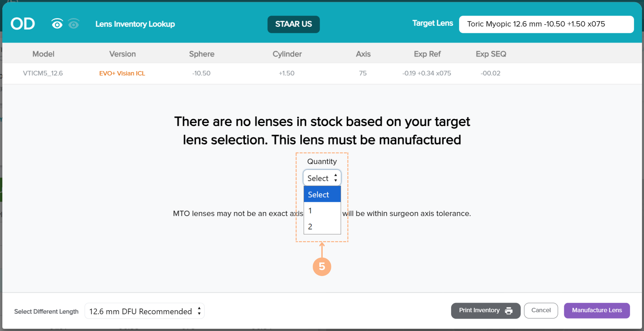Screen dimensions: 644x331
Task: Select the active right eye icon
Action: 57,24
